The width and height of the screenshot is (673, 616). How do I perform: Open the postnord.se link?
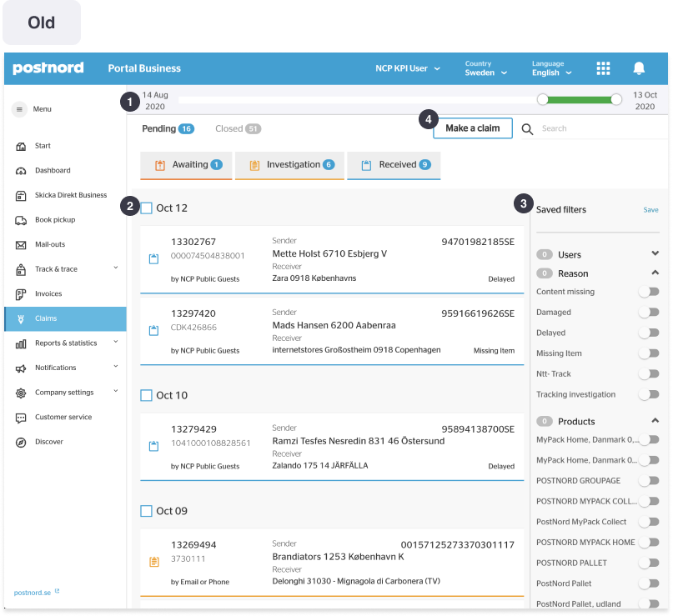33,593
